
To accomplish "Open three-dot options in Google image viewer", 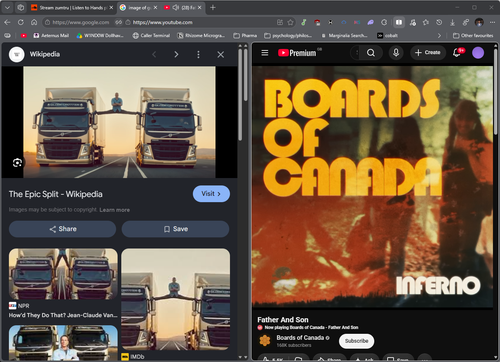I will click(198, 54).
